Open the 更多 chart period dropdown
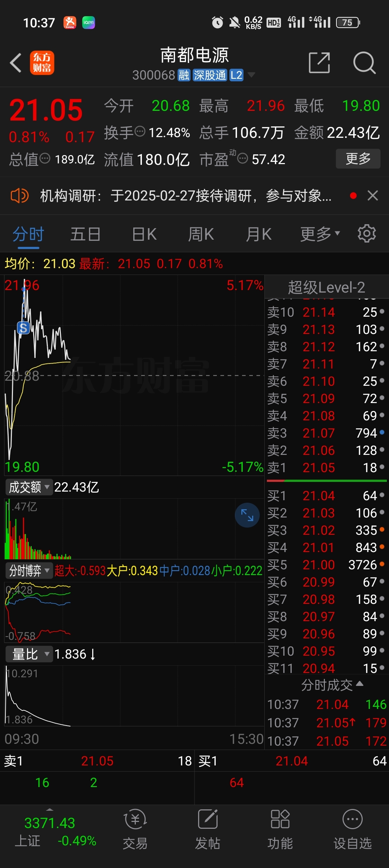The height and width of the screenshot is (868, 389). coord(320,235)
